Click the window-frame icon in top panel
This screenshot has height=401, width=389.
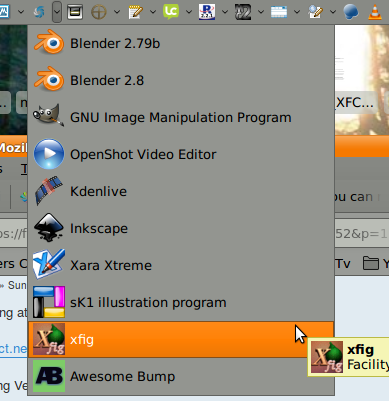click(75, 12)
